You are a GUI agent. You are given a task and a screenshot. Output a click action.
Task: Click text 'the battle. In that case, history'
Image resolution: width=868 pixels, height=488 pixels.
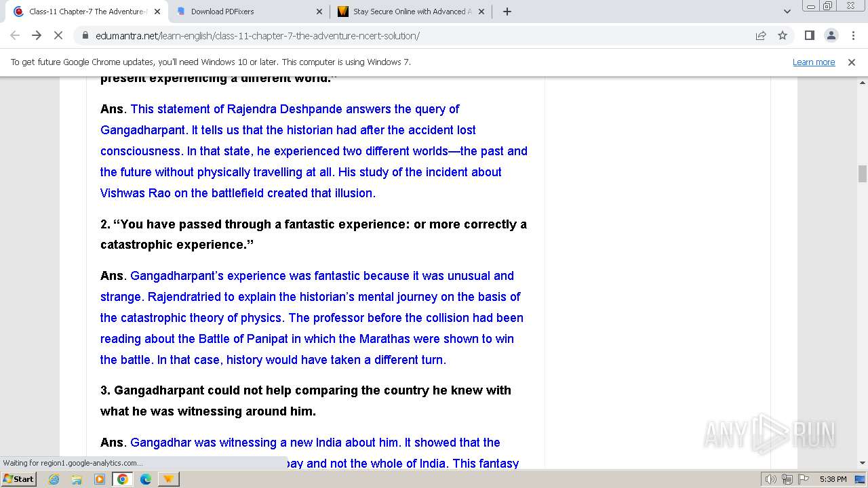pos(181,360)
